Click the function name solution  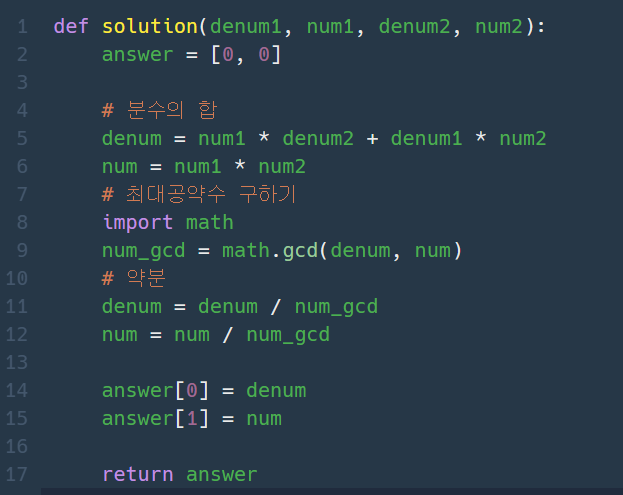tap(150, 27)
